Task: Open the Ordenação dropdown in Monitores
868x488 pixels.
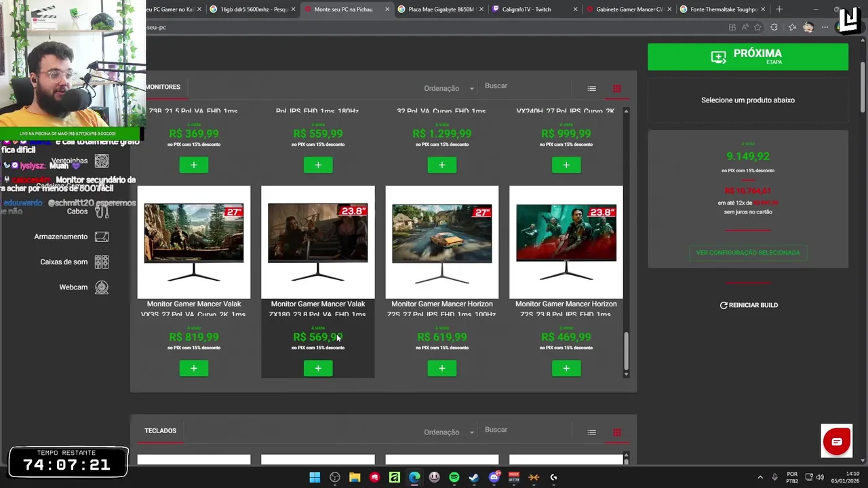Action: click(x=449, y=88)
